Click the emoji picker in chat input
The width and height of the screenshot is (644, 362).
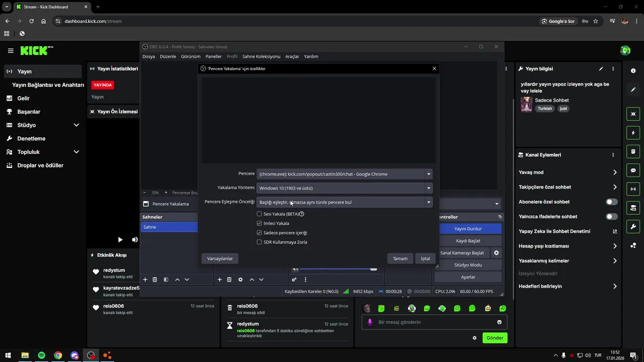click(500, 322)
